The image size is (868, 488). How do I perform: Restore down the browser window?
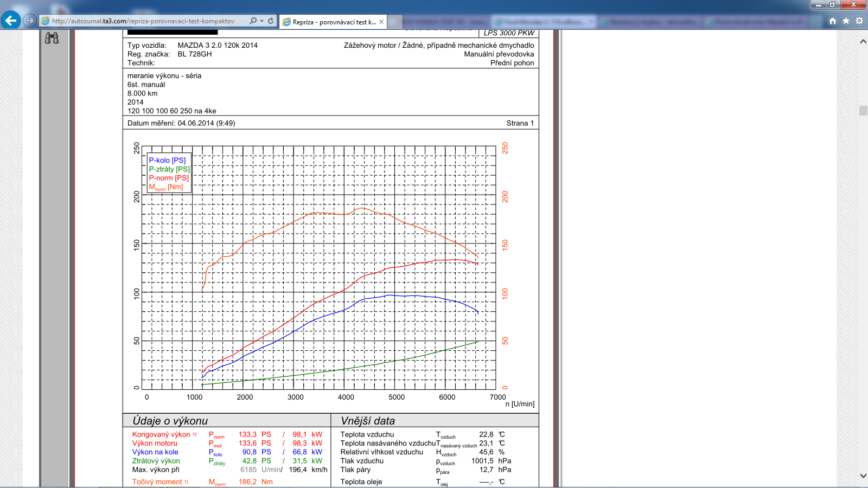click(x=832, y=5)
